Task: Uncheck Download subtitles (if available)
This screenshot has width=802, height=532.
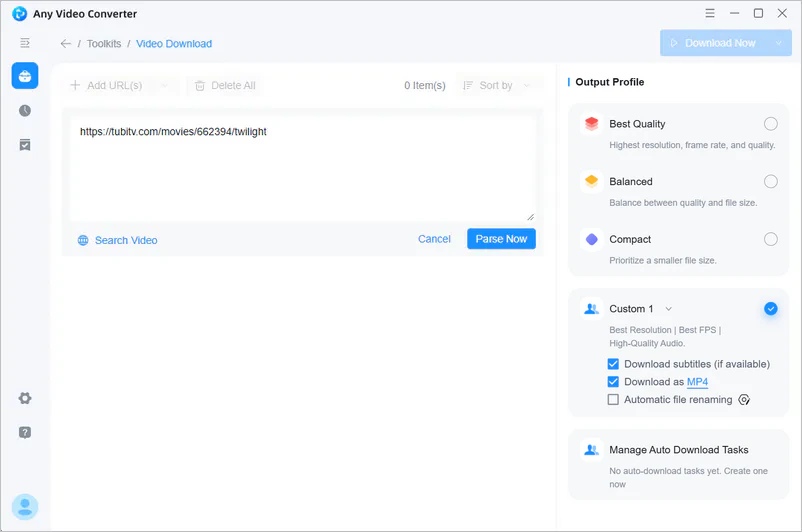Action: (x=613, y=364)
